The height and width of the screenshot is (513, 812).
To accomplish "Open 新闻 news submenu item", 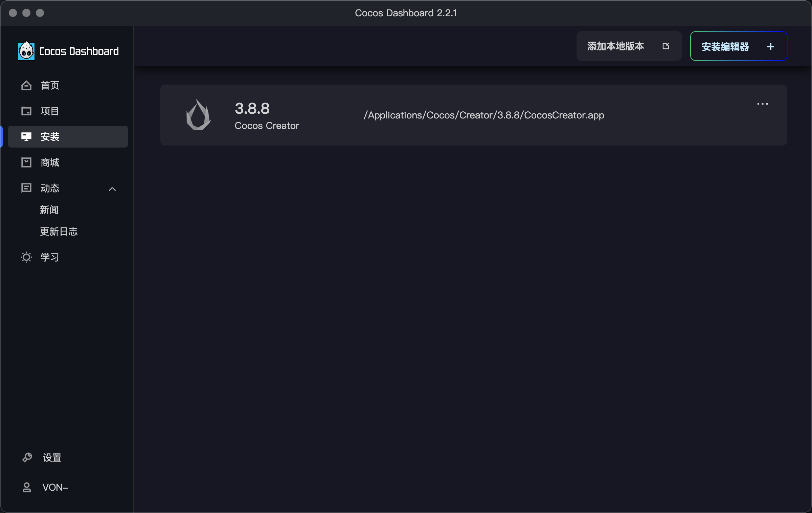I will point(49,210).
